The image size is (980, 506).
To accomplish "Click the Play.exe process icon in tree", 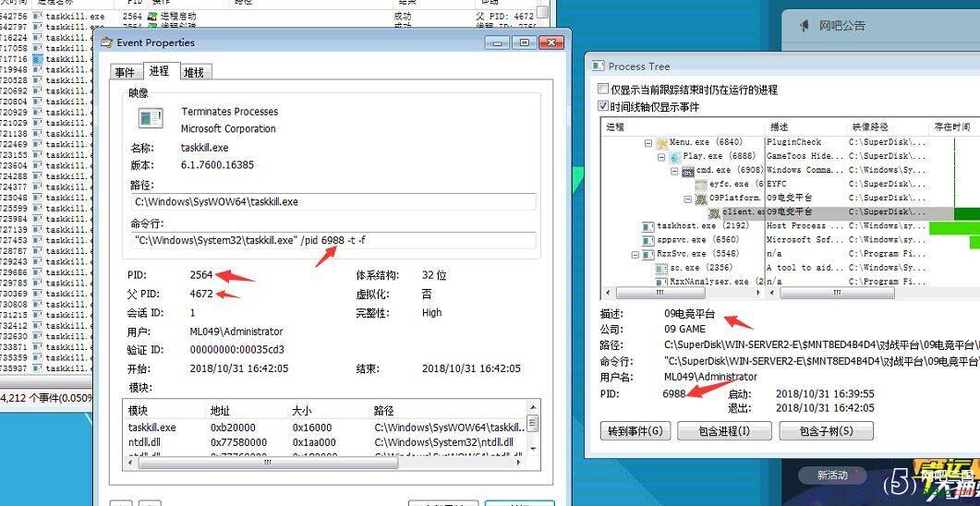I will coord(675,156).
